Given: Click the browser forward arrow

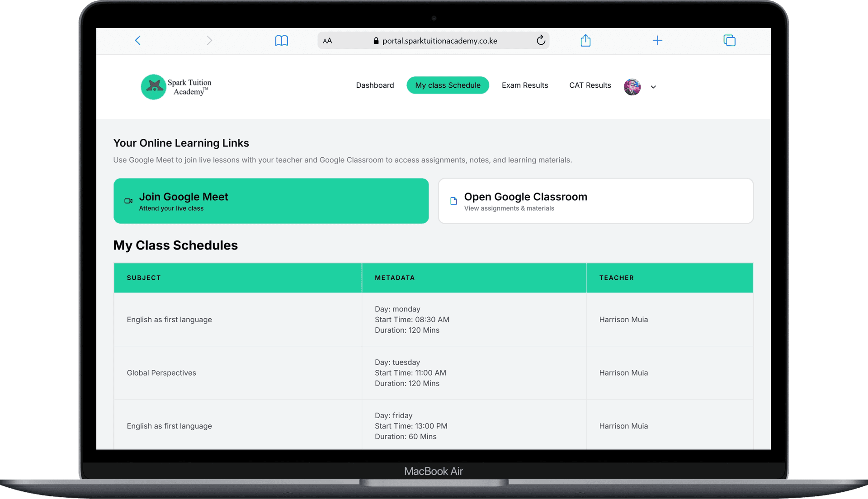Looking at the screenshot, I should (209, 41).
